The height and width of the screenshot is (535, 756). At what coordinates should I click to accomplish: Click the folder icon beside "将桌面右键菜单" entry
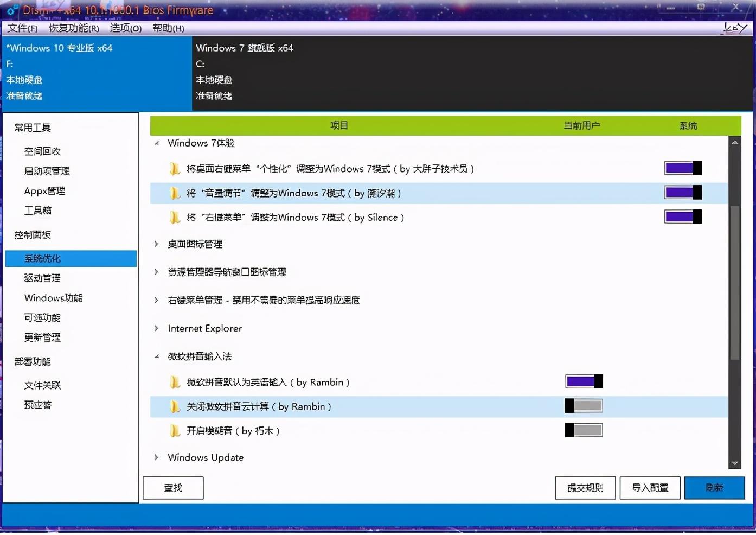click(175, 168)
